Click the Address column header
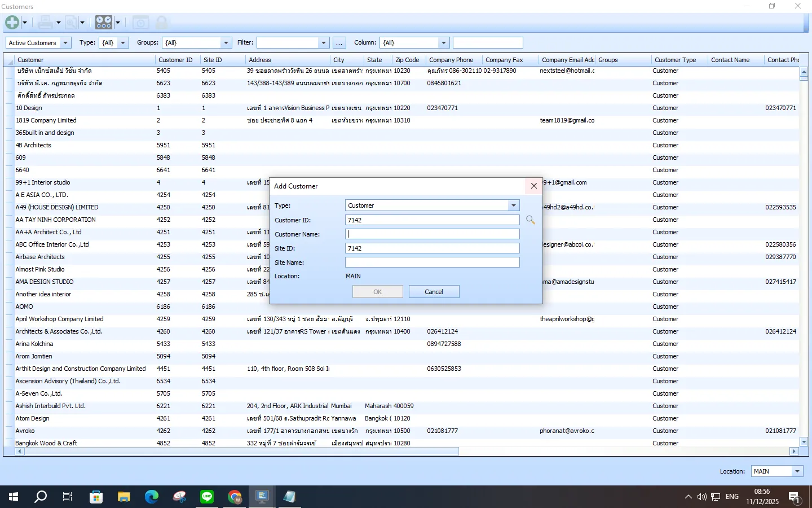Viewport: 812px width, 508px height. 288,60
